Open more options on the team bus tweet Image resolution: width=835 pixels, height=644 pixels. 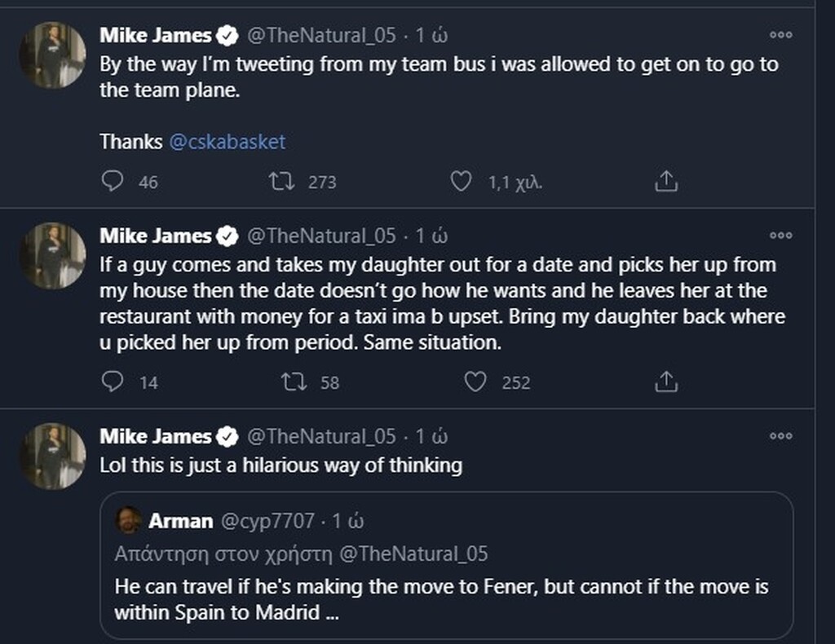pyautogui.click(x=780, y=35)
